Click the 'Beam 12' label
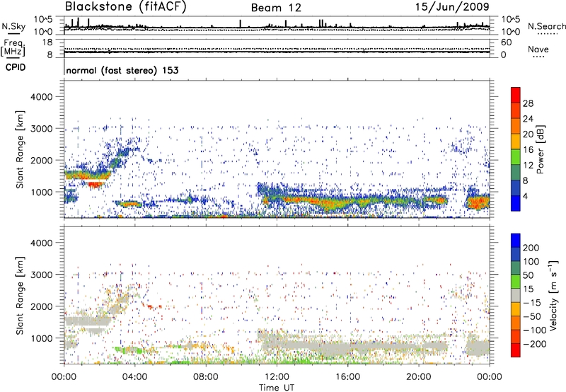Image resolution: width=566 pixels, height=392 pixels. click(276, 8)
